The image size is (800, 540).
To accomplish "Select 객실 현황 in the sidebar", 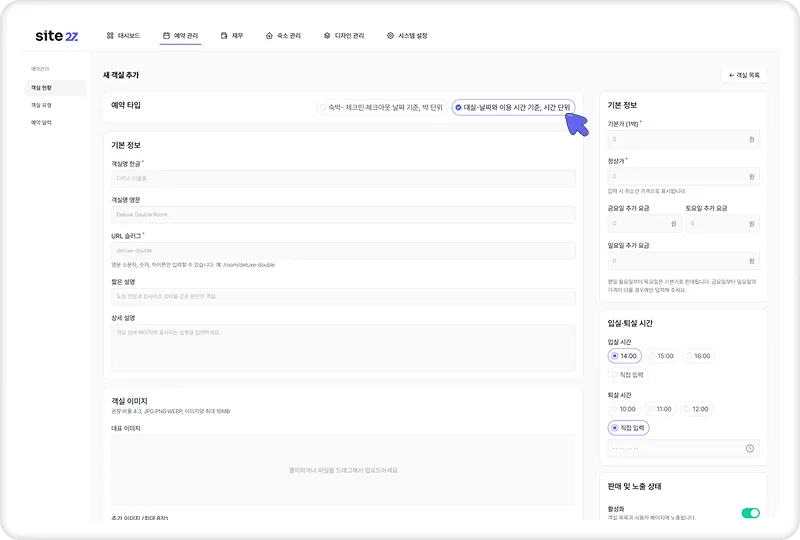I will pos(55,88).
